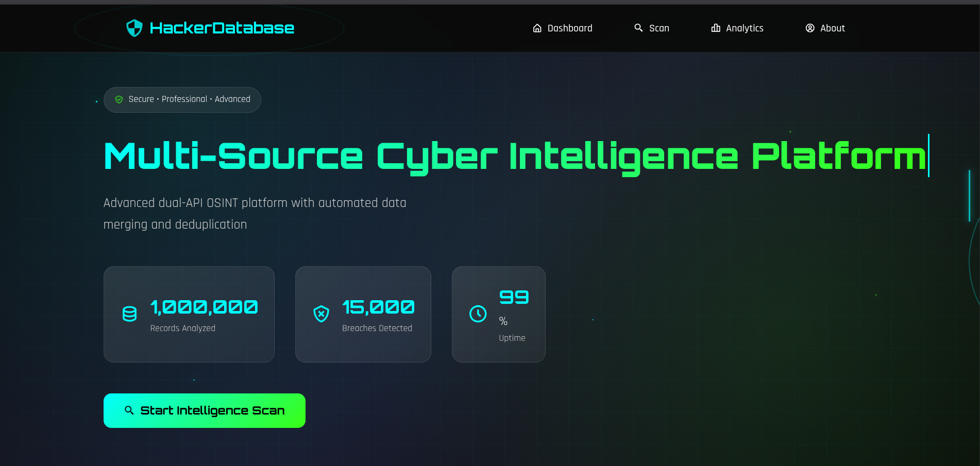
Task: Click the search icon inside Start Intelligence Scan button
Action: (x=129, y=410)
